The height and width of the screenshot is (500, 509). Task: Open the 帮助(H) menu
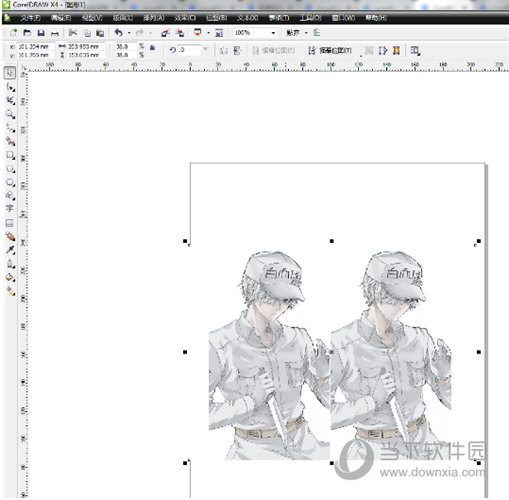[376, 18]
